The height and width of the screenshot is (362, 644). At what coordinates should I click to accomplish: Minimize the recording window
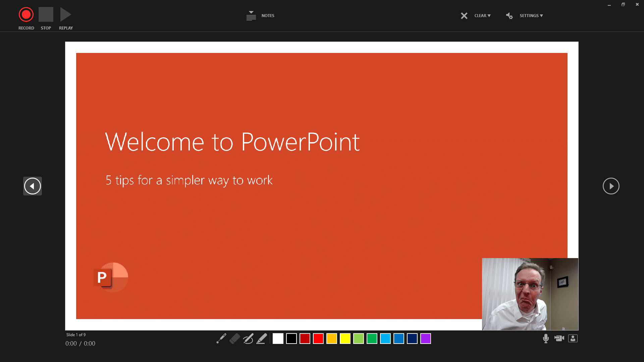609,5
